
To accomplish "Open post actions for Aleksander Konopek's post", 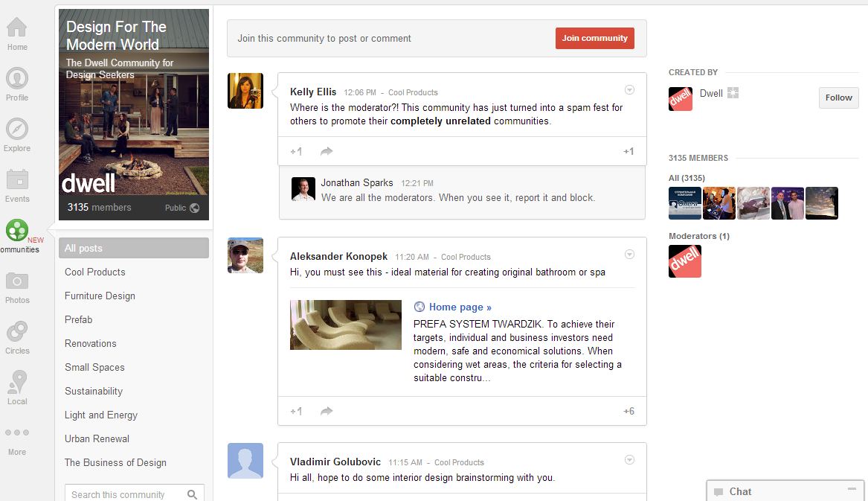I will coord(629,253).
